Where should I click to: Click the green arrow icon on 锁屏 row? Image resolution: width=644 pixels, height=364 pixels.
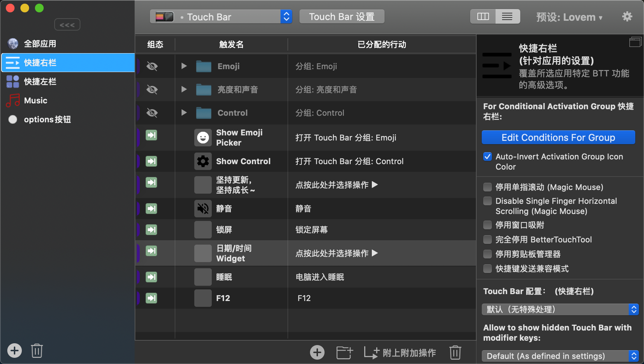(151, 230)
